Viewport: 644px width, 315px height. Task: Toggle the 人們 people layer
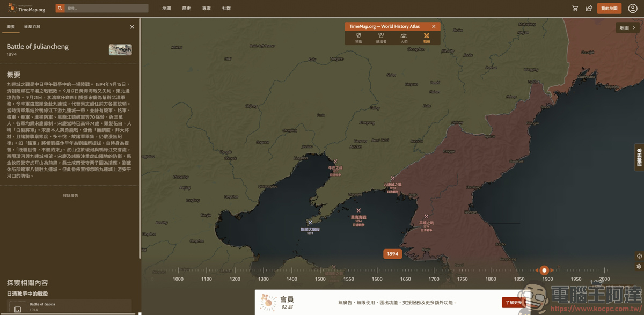pyautogui.click(x=404, y=38)
